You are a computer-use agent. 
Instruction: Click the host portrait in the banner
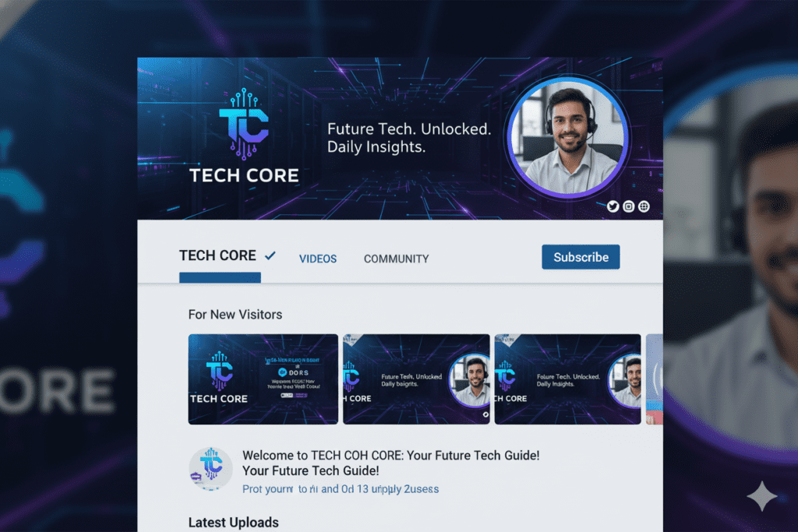568,137
